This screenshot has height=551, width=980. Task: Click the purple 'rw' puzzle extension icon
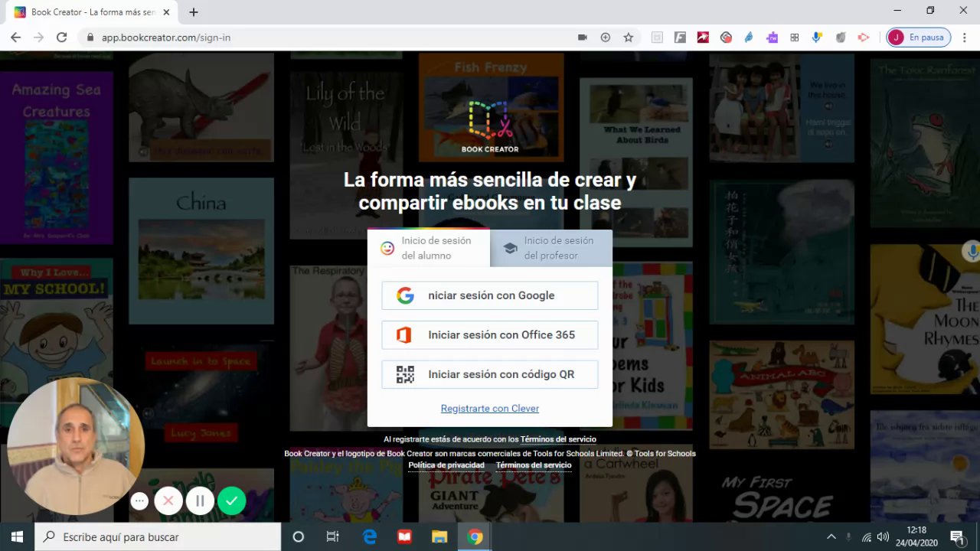[x=772, y=37]
